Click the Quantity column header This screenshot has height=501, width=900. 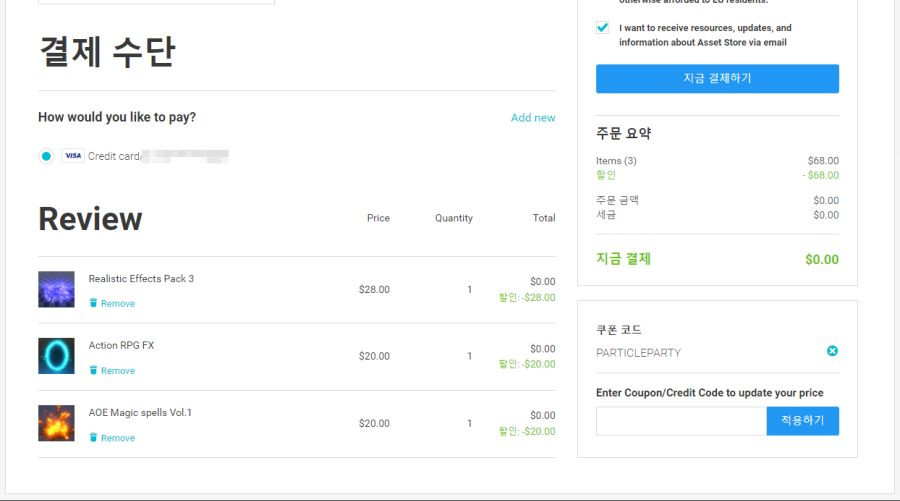[453, 218]
